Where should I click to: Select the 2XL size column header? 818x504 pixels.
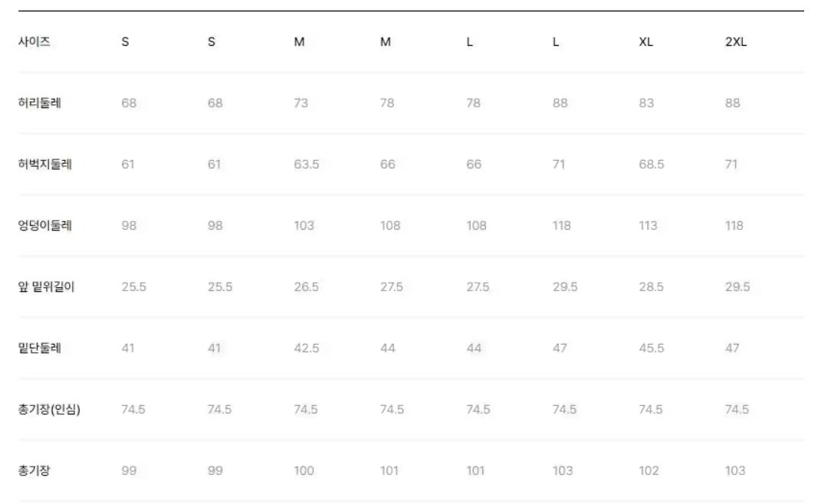[x=735, y=41]
